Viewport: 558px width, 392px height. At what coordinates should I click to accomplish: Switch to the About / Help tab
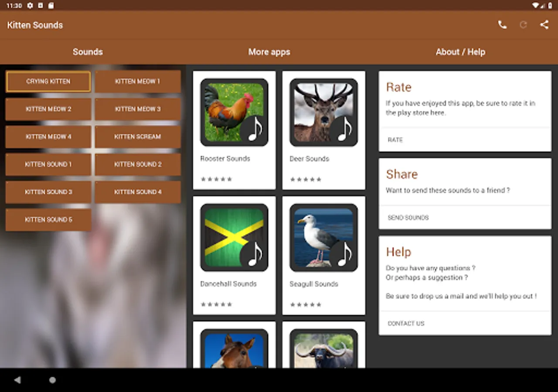(x=460, y=52)
